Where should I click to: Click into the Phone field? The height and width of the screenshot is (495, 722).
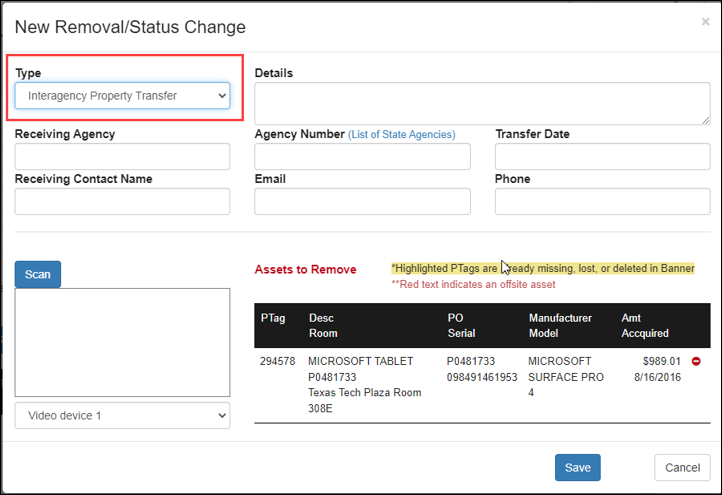pos(602,201)
